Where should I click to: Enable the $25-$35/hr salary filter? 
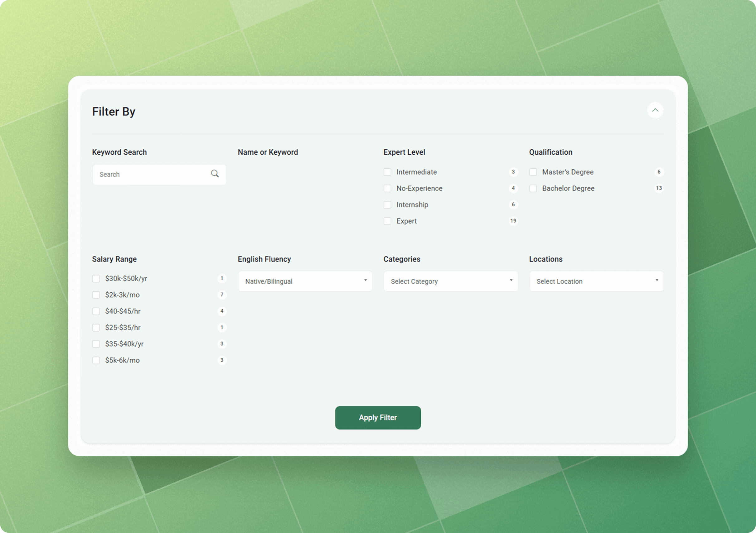(96, 328)
